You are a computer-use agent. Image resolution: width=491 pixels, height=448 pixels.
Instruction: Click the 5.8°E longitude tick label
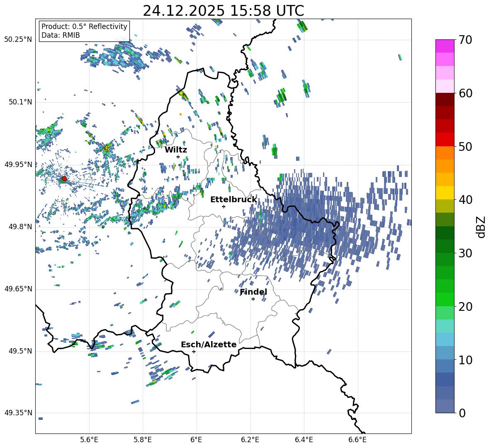143,440
